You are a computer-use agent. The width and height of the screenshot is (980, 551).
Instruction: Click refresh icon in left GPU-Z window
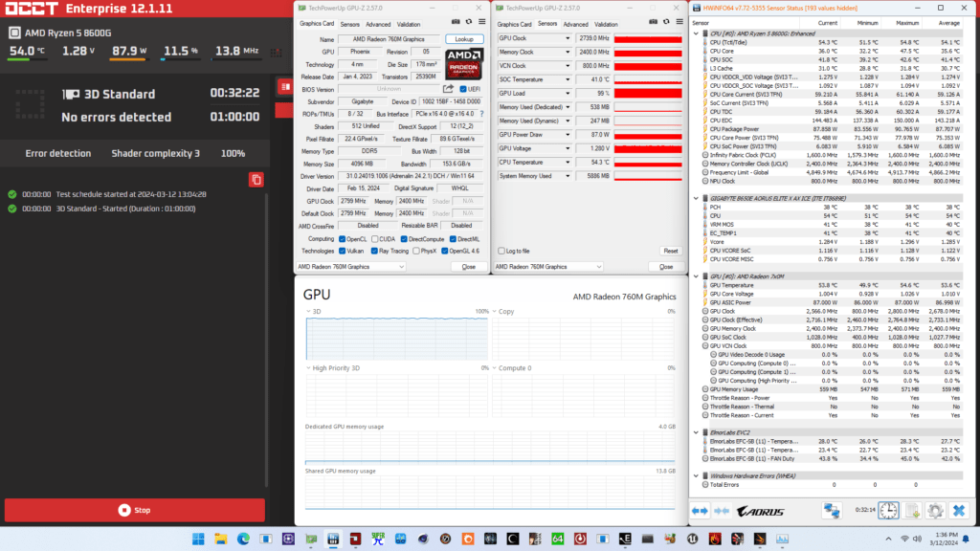coord(469,22)
